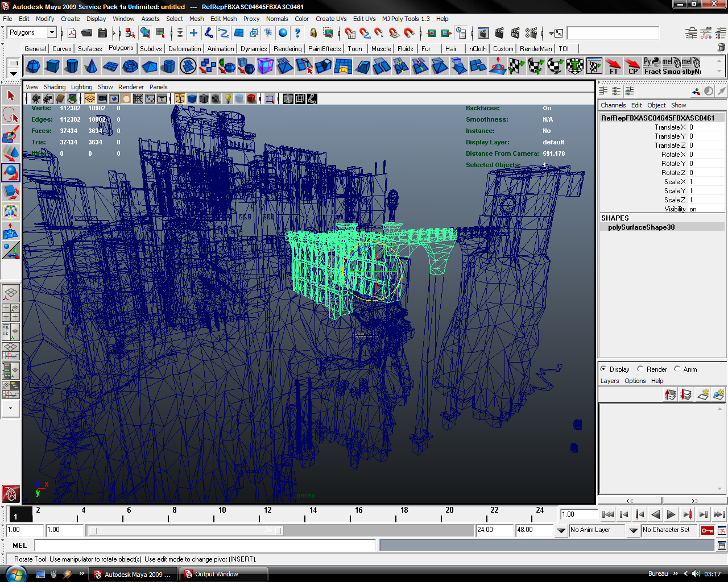Create a polygon torus from the shelf

pos(130,66)
